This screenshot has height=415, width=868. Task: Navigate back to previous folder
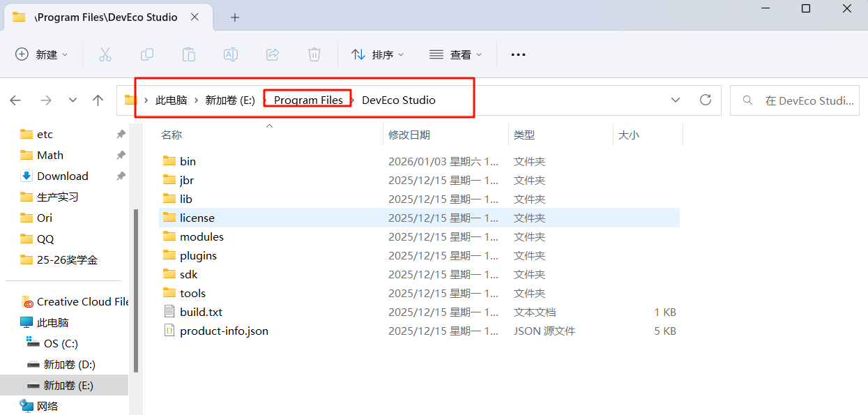[x=15, y=100]
